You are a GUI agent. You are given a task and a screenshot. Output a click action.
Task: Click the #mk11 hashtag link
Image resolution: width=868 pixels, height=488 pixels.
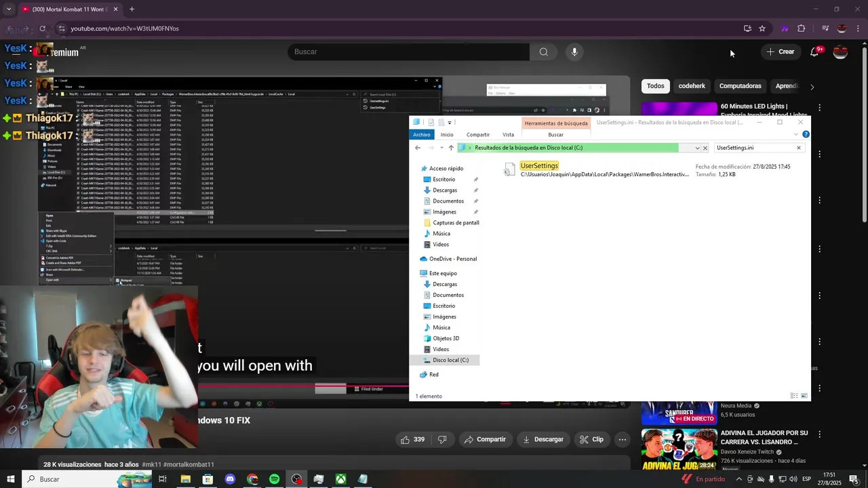click(x=151, y=465)
